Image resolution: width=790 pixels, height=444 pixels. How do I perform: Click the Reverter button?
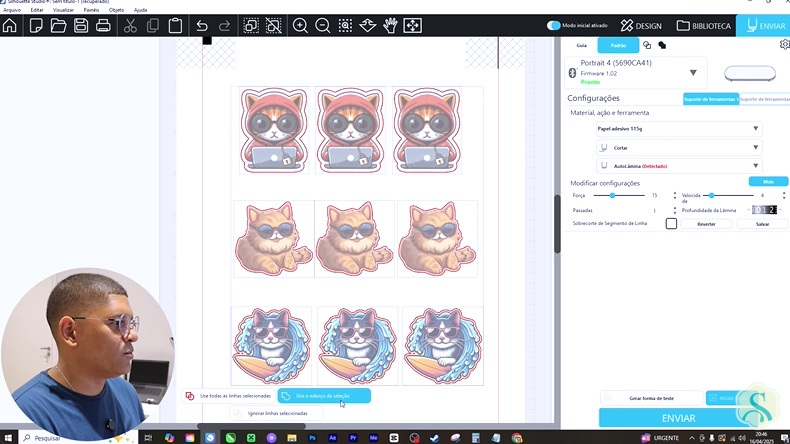(x=706, y=224)
